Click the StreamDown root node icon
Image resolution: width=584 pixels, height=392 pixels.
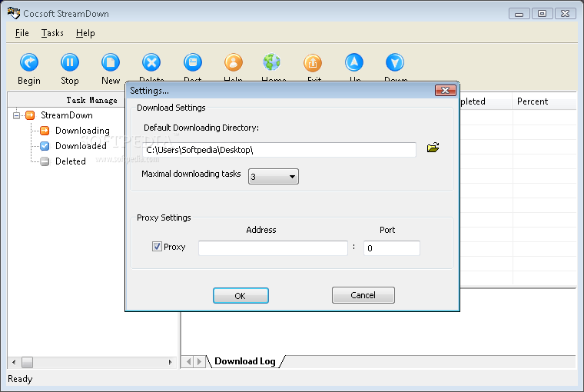pyautogui.click(x=30, y=115)
